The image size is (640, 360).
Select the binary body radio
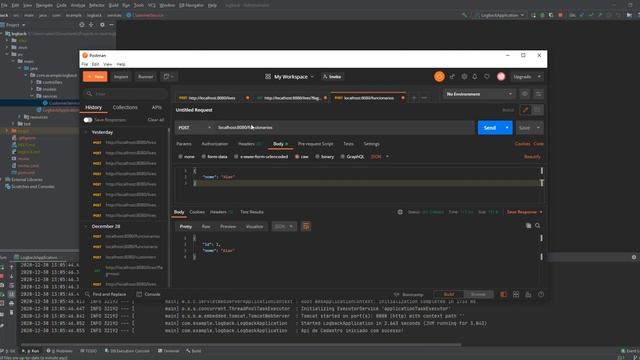tap(317, 157)
